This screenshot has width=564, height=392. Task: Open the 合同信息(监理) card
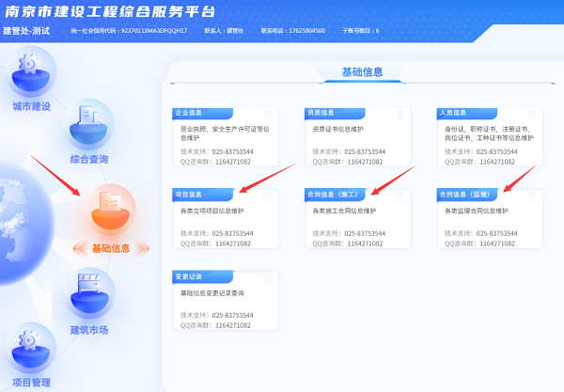(x=489, y=220)
